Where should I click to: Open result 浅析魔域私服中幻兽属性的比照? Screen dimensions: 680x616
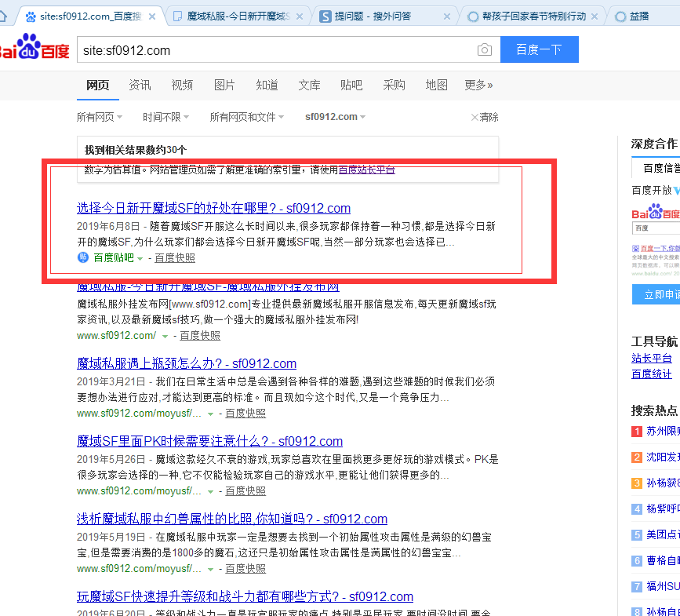click(232, 519)
